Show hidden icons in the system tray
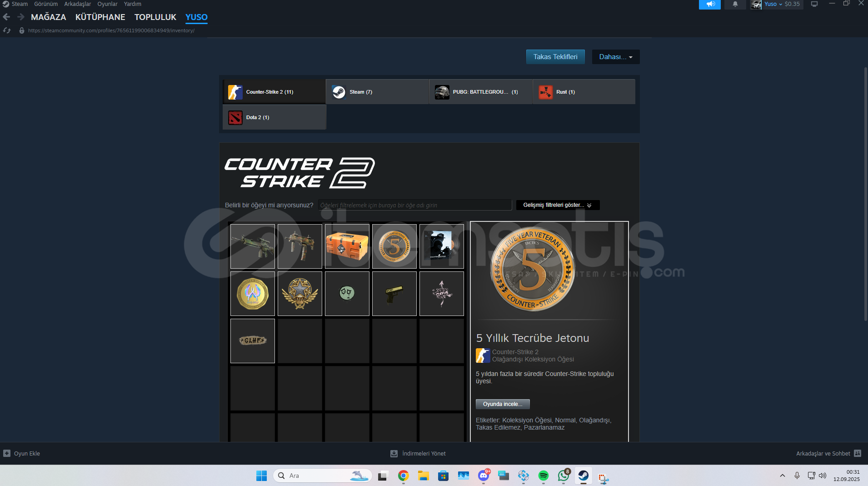This screenshot has height=486, width=868. (783, 476)
